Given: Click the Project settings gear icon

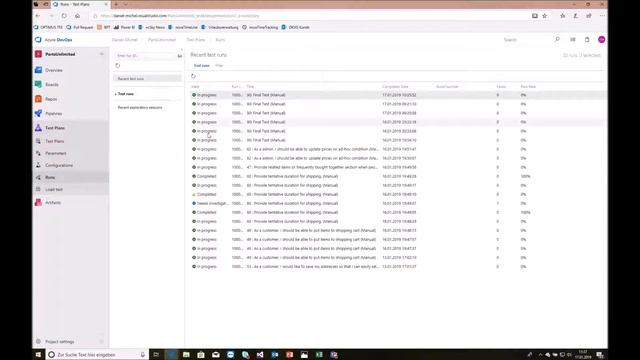Looking at the screenshot, I should tap(38, 342).
